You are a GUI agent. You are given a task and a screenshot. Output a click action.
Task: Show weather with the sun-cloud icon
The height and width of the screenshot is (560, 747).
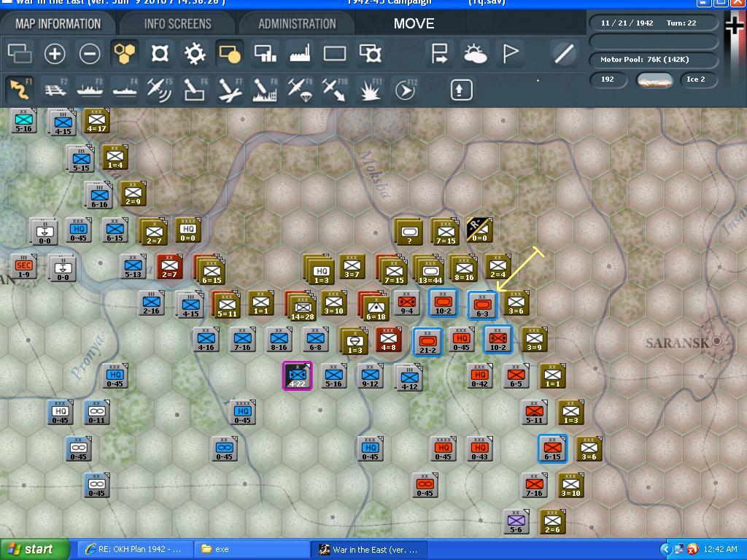(x=474, y=53)
